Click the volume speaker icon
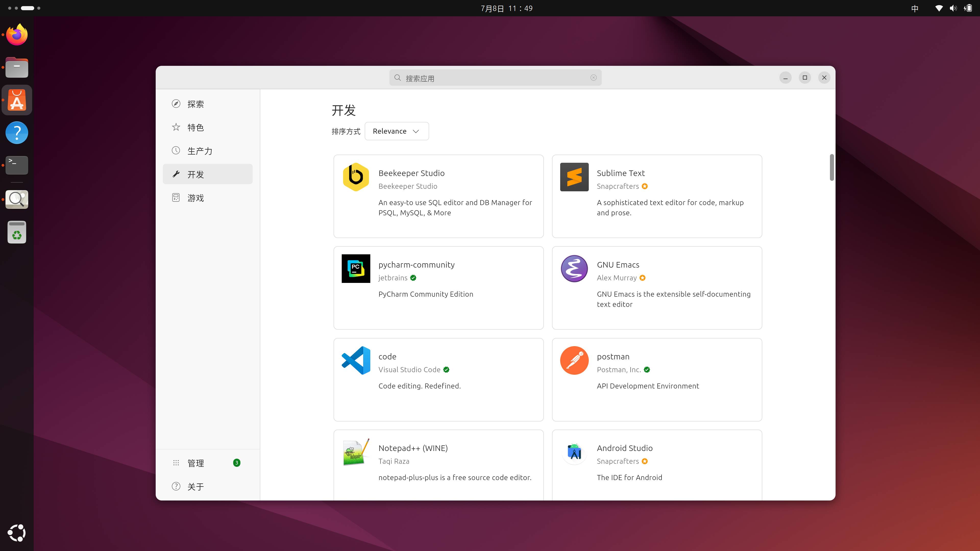 click(x=953, y=8)
